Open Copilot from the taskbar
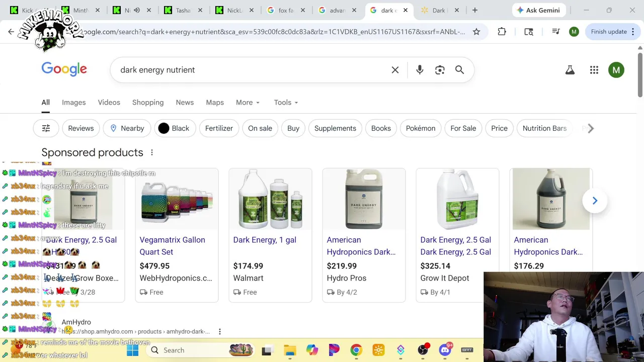644x362 pixels. 312,350
